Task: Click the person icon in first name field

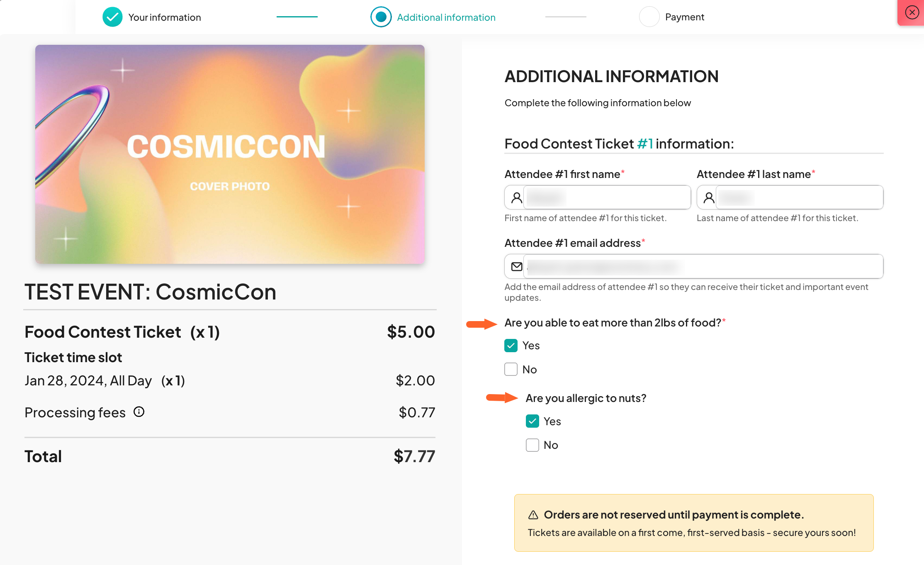Action: pyautogui.click(x=516, y=197)
